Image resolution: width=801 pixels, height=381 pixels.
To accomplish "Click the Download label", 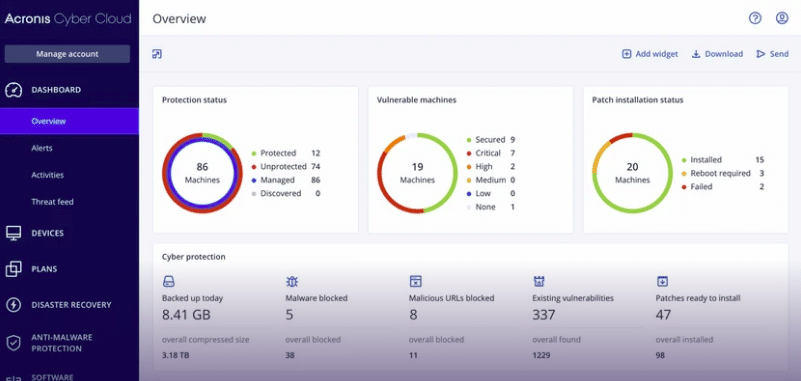I will (724, 54).
